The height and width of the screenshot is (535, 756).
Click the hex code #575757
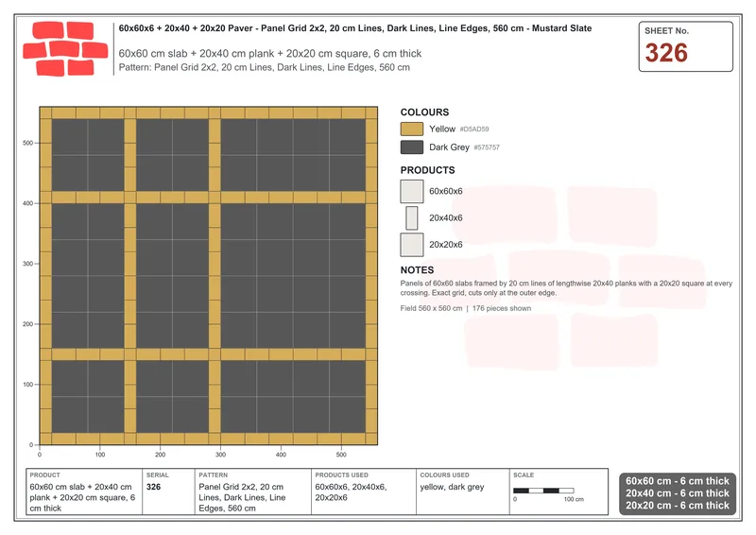(x=487, y=147)
